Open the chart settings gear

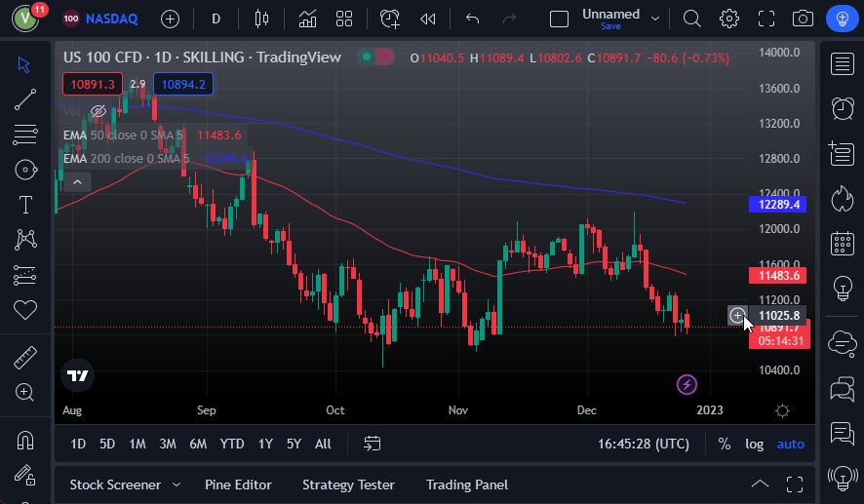pyautogui.click(x=728, y=19)
